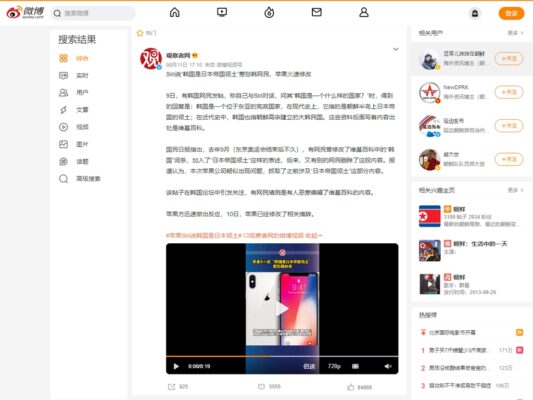Expand the post options chevron menu

pyautogui.click(x=396, y=49)
